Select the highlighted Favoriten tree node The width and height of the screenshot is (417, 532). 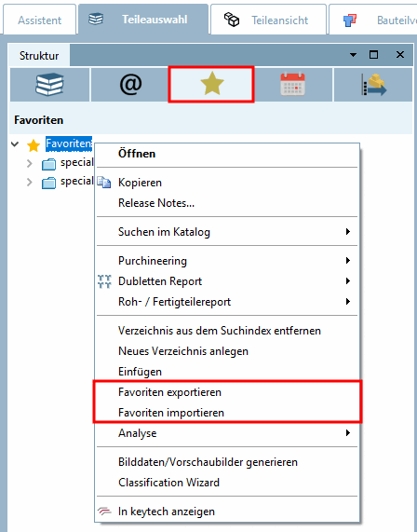[x=69, y=143]
